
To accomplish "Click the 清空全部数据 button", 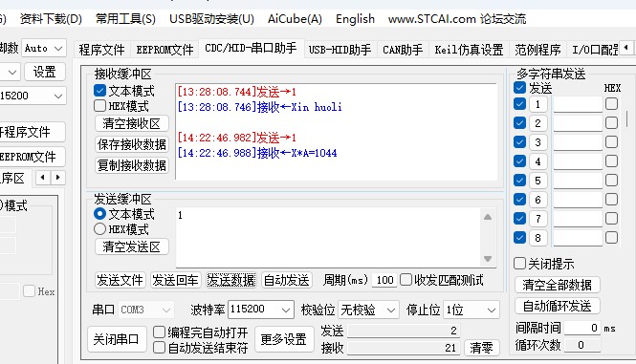I will (x=557, y=285).
